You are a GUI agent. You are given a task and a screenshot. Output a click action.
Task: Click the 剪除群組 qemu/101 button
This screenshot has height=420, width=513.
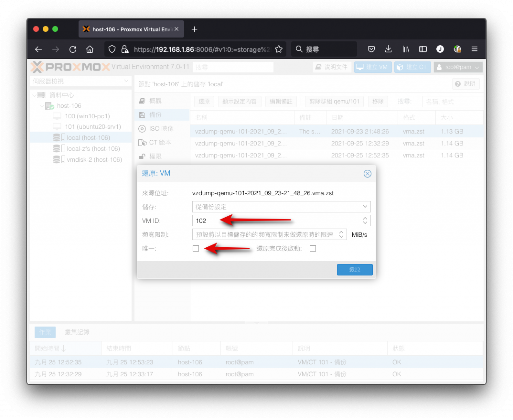(x=334, y=101)
